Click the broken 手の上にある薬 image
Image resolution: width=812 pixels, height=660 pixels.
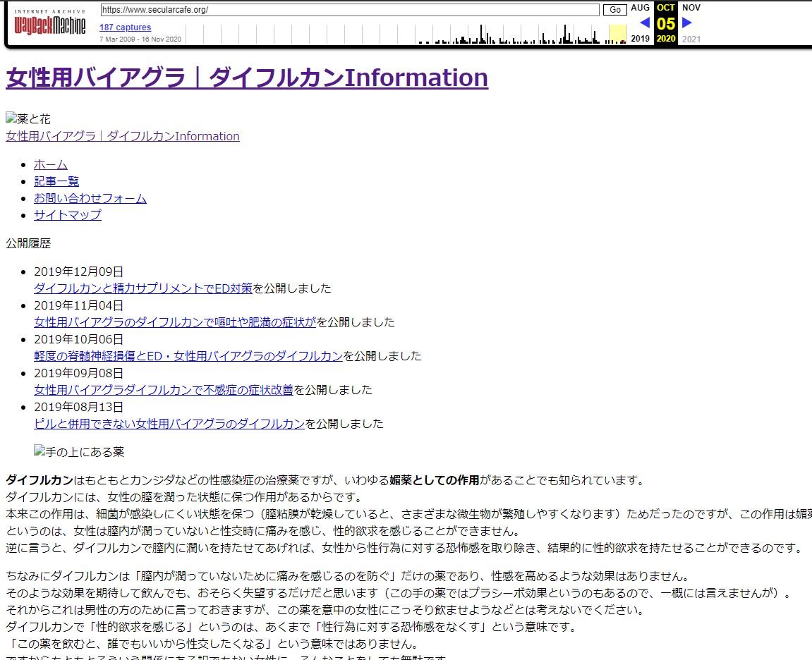pyautogui.click(x=79, y=452)
